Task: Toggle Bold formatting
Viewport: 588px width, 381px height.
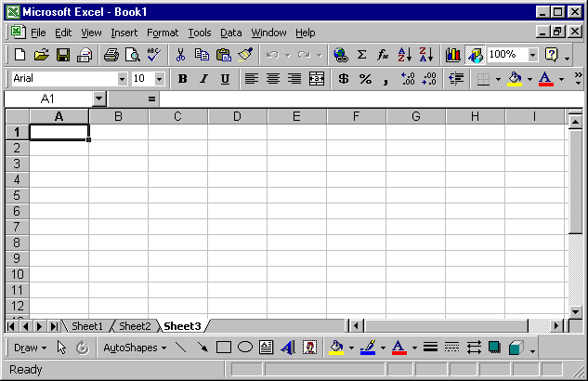Action: tap(183, 79)
